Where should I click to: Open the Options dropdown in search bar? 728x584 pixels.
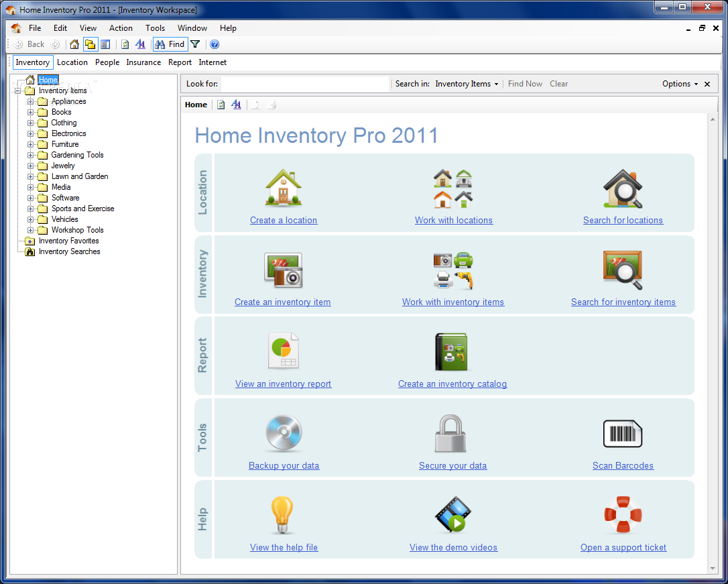point(680,84)
